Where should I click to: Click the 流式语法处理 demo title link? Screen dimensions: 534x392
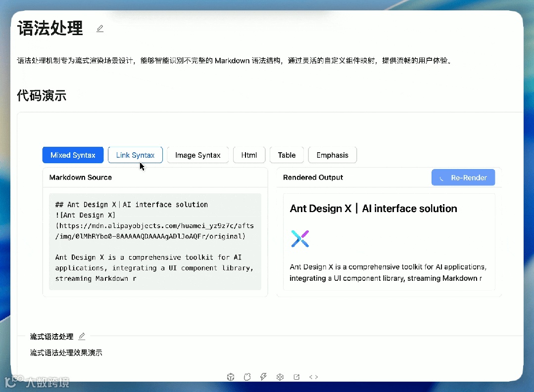(51, 337)
